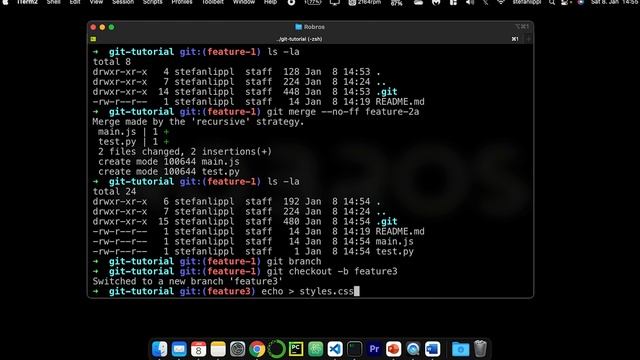Click the .git directory with size 480
The width and height of the screenshot is (640, 360).
[386, 222]
